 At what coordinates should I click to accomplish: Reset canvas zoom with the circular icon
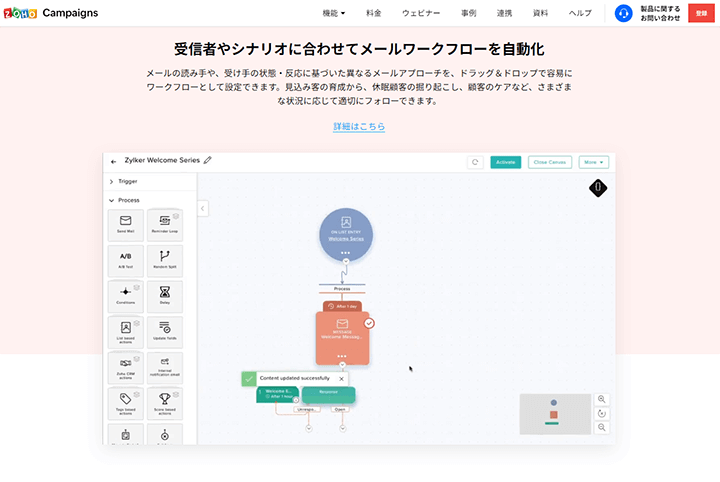click(602, 414)
